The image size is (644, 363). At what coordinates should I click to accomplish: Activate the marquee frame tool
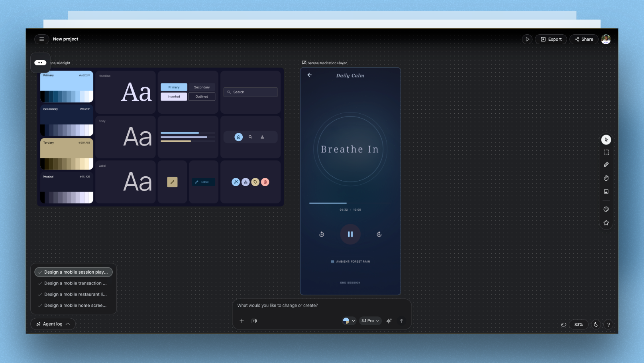[606, 152]
